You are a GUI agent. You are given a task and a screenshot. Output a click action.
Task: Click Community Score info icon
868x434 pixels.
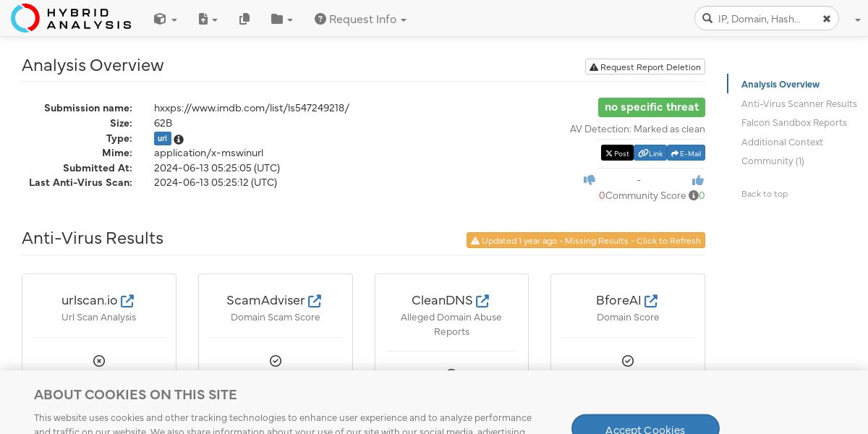coord(693,195)
